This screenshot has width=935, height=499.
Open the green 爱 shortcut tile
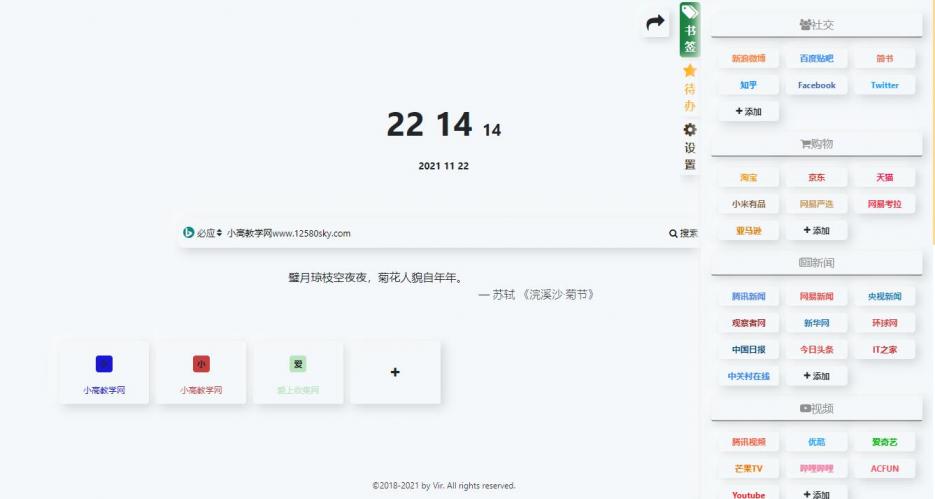click(x=298, y=373)
